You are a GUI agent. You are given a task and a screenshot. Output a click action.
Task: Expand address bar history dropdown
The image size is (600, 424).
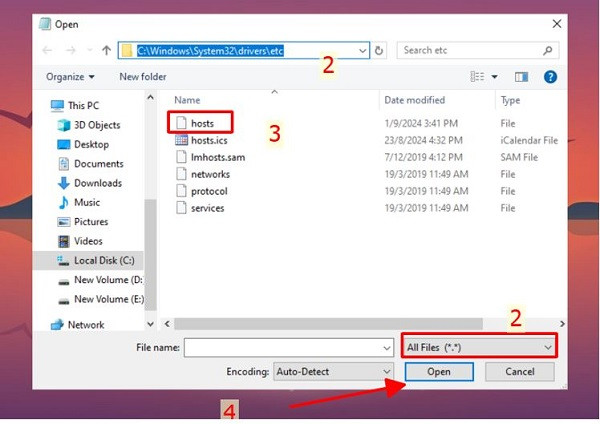click(362, 51)
